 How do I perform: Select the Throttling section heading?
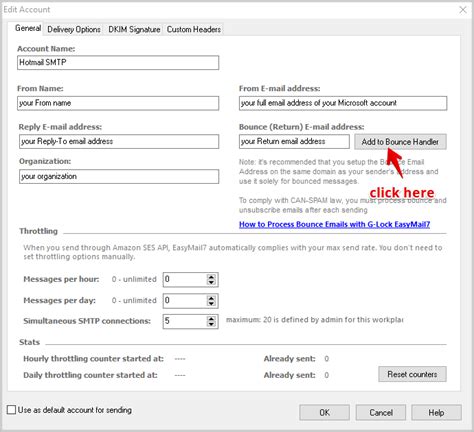[x=38, y=231]
